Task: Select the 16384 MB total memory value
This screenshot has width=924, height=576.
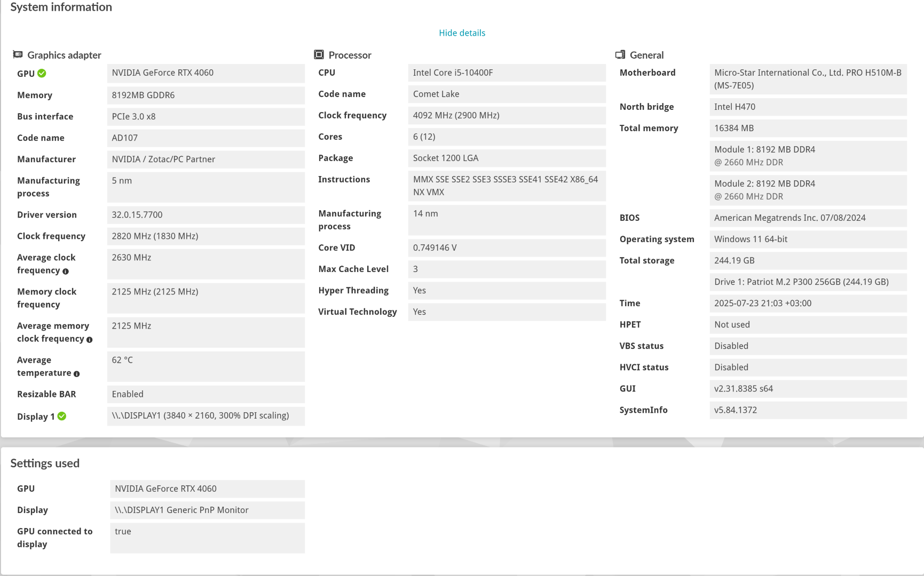Action: tap(808, 129)
